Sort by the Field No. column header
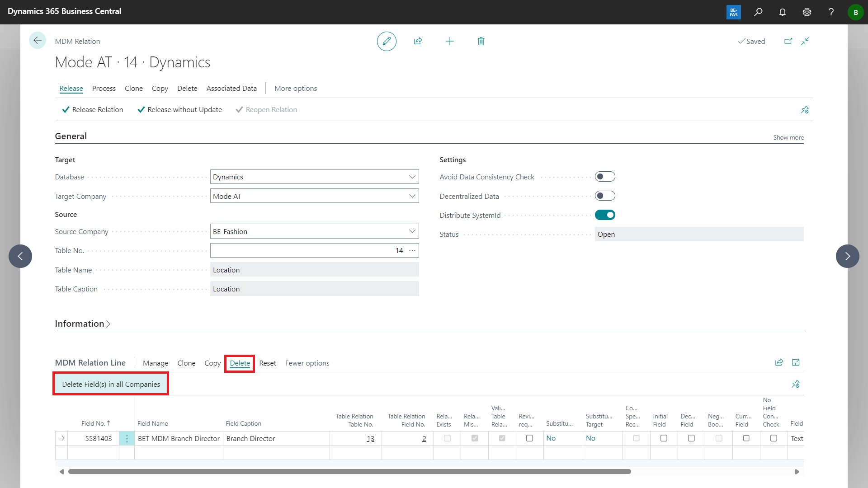The width and height of the screenshot is (868, 488). tap(95, 423)
